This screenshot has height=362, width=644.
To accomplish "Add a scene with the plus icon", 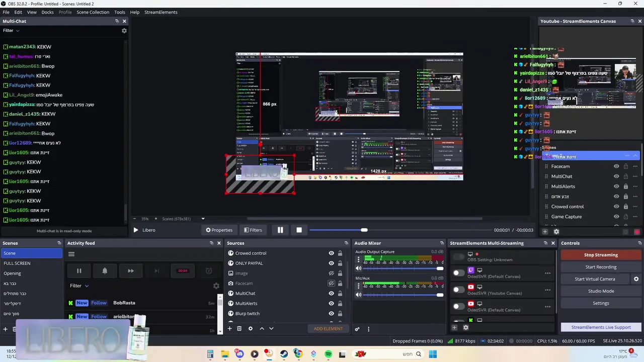I will click(6, 329).
